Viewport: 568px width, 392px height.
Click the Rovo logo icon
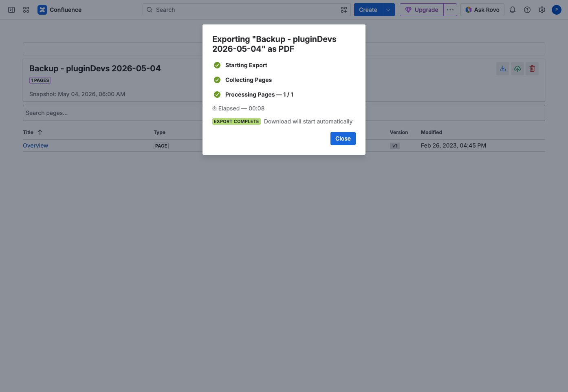(469, 10)
